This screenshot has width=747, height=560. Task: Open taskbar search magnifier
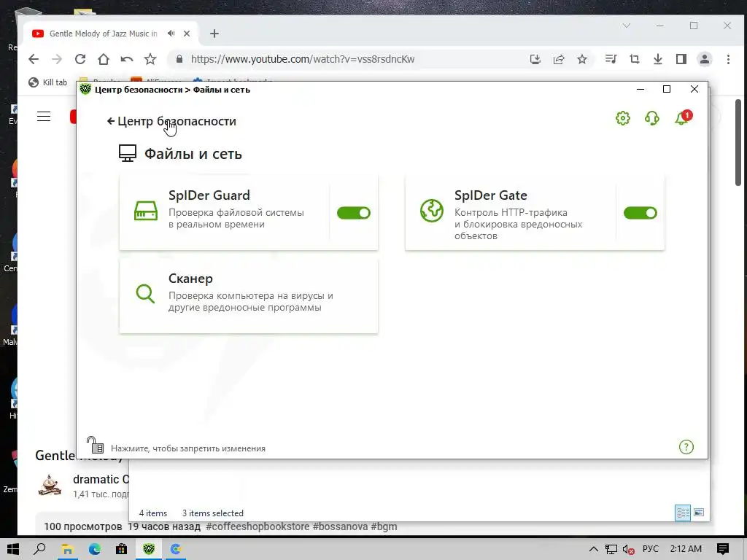[40, 549]
